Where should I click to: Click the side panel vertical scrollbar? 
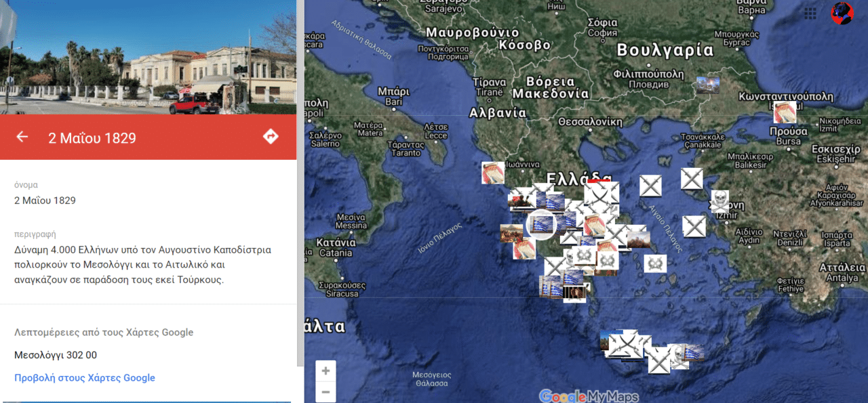click(x=300, y=183)
